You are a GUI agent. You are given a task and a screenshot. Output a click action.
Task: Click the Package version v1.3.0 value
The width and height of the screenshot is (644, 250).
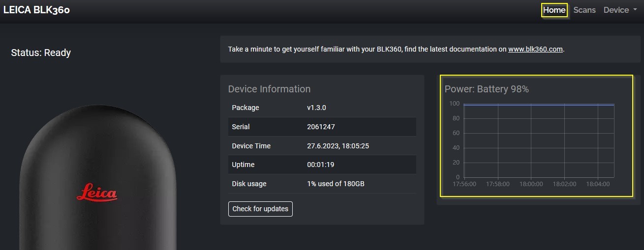click(316, 108)
